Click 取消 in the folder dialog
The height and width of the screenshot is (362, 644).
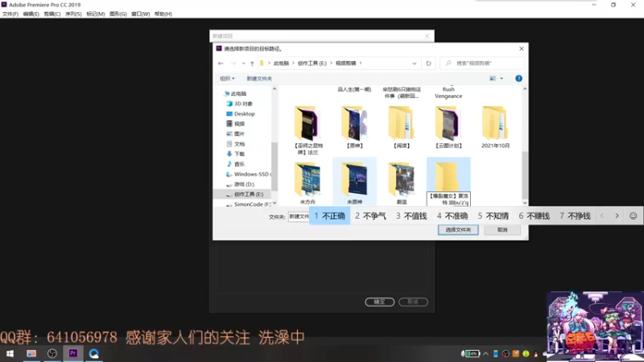[502, 230]
